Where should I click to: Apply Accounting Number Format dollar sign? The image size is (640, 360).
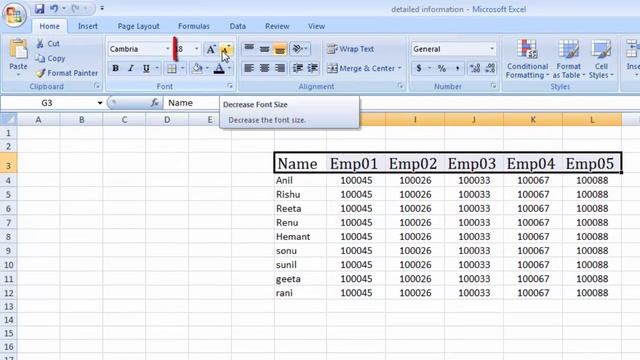pos(419,68)
